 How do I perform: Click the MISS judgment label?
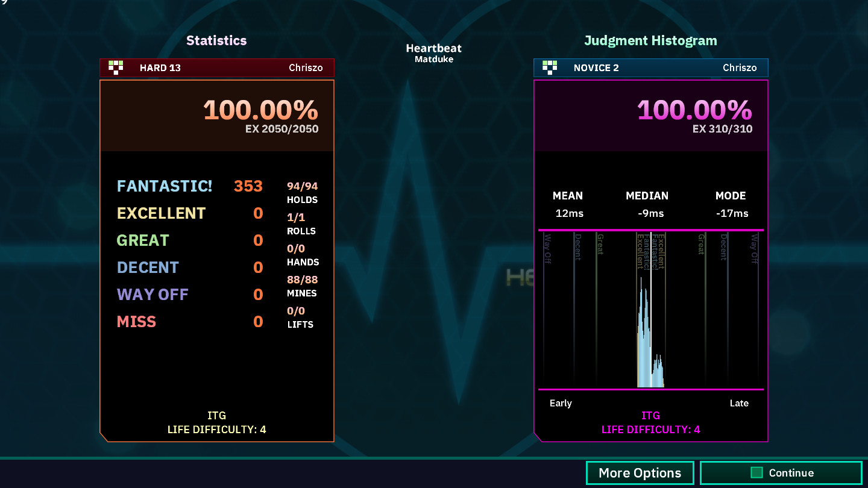coord(136,321)
